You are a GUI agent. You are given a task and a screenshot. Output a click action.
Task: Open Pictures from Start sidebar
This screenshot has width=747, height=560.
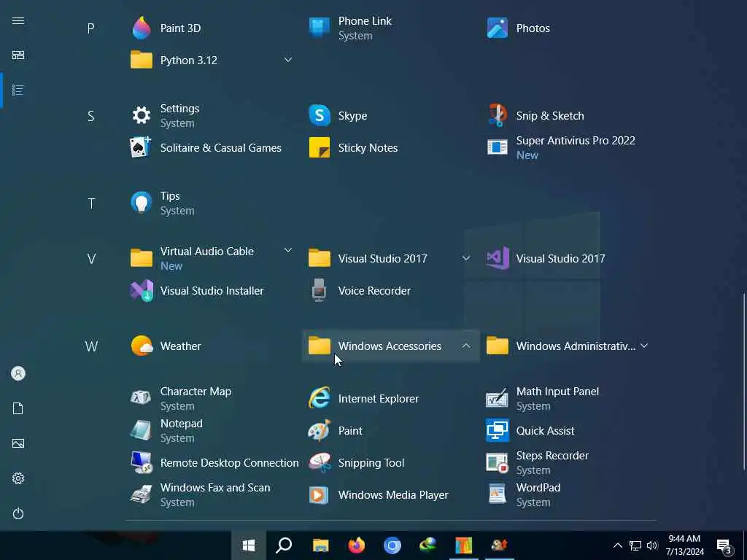tap(18, 443)
